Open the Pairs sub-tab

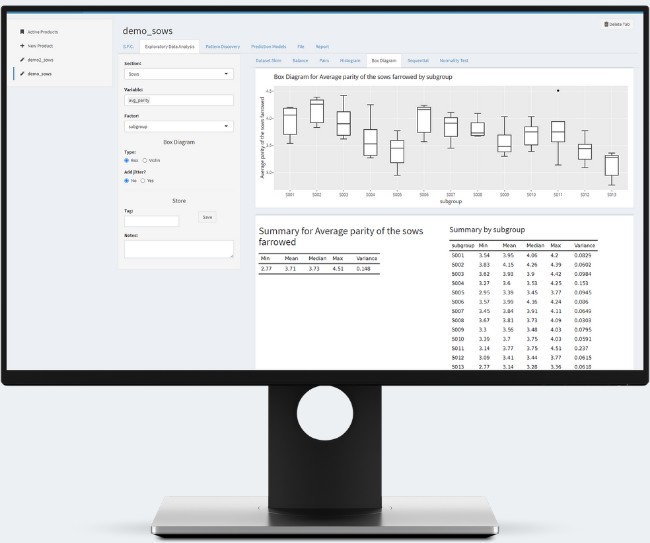[x=324, y=61]
